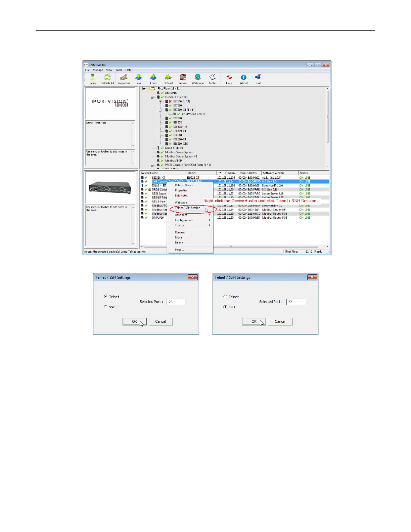Click the device icon beside ES8510-XTE

[x=167, y=144]
